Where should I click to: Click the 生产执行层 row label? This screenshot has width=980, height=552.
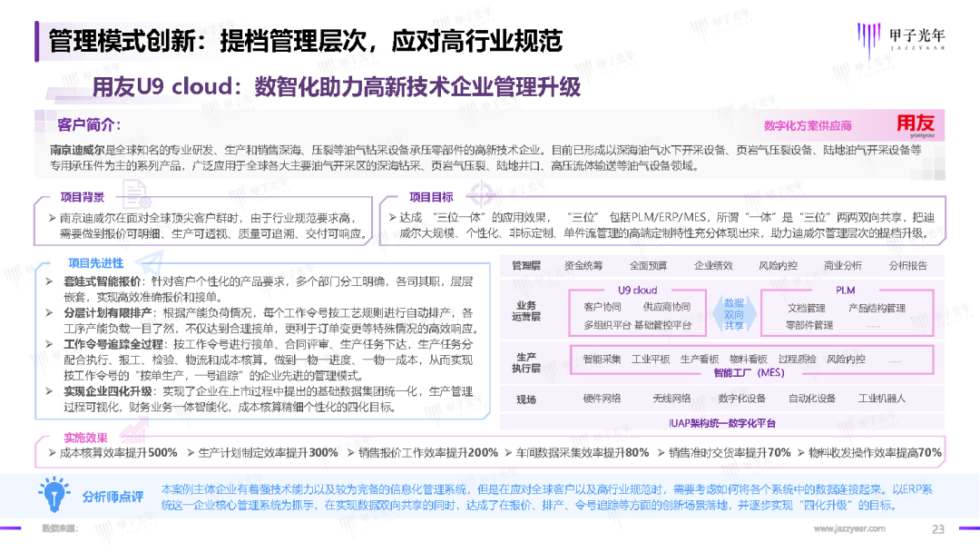click(x=526, y=362)
